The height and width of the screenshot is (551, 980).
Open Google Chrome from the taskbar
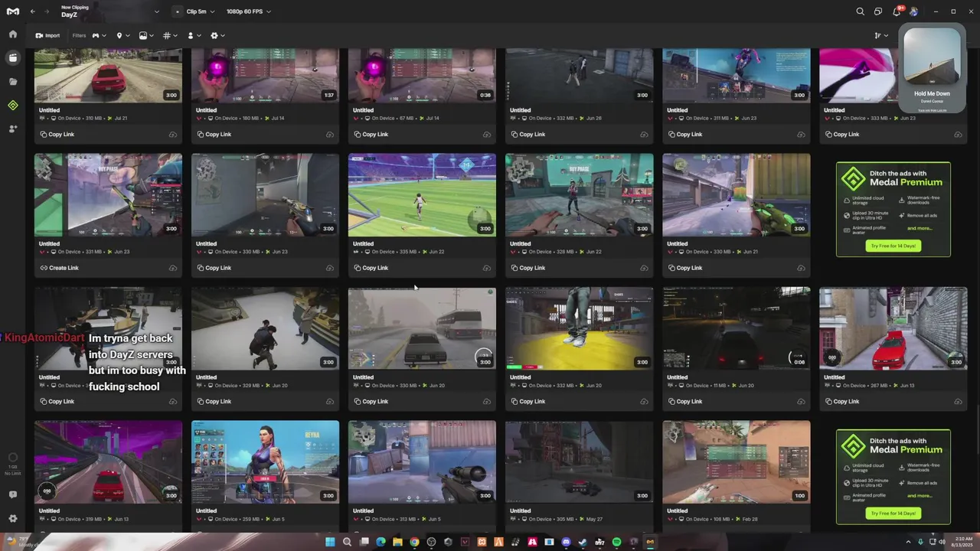(414, 543)
